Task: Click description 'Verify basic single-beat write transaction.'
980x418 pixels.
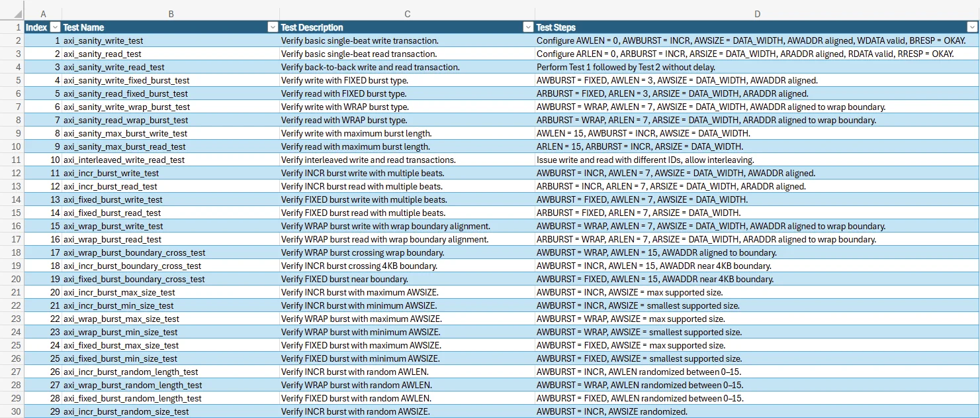Action: [359, 40]
